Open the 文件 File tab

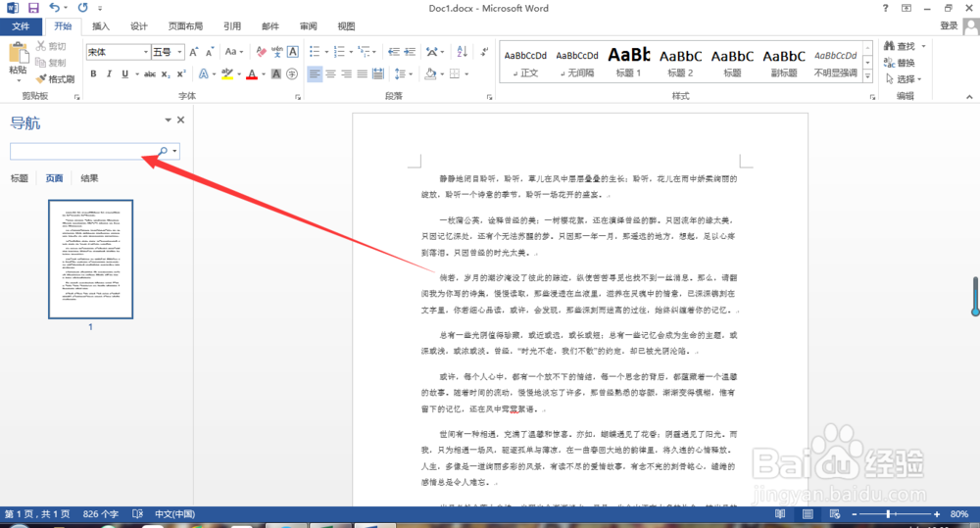click(x=21, y=26)
